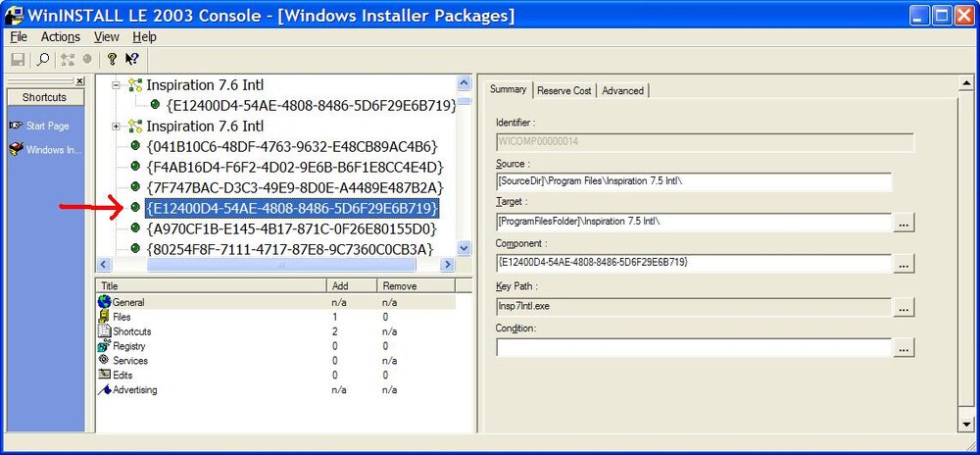
Task: Click the grayed circle toolbar icon
Action: point(87,59)
